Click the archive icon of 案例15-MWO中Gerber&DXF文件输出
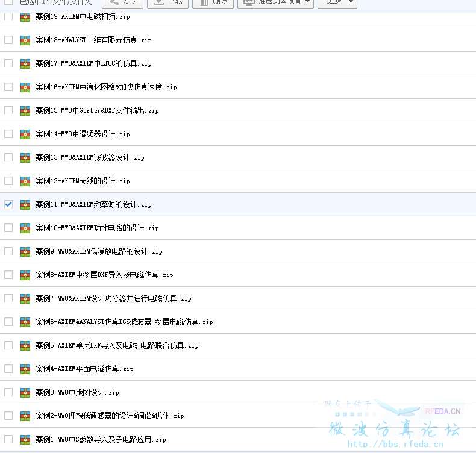This screenshot has width=476, height=453. 25,111
